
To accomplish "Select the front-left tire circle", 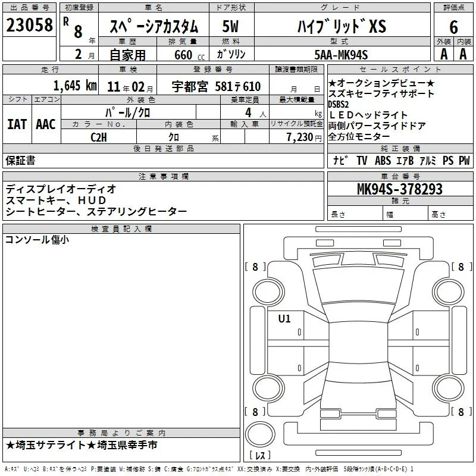I will coord(268,292).
